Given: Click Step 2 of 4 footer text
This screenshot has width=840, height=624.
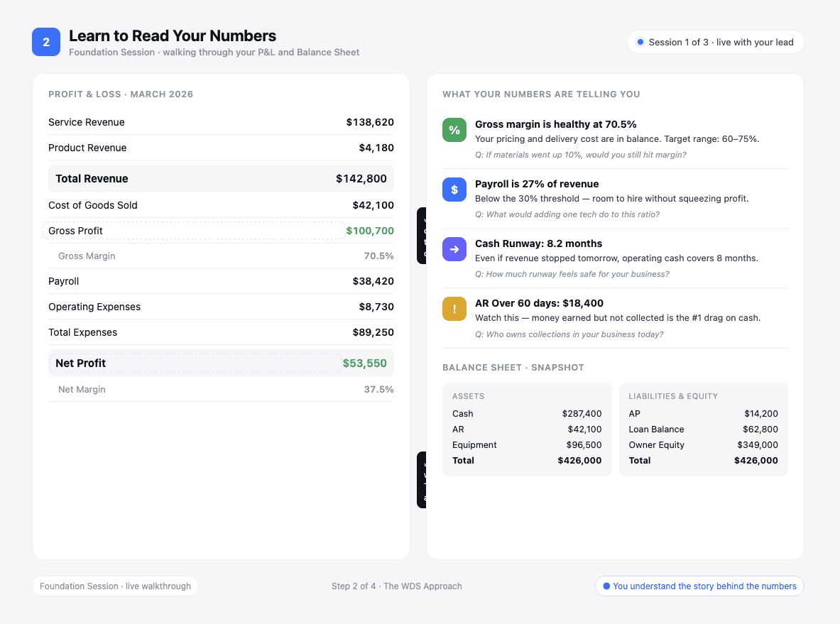Looking at the screenshot, I should coord(396,586).
